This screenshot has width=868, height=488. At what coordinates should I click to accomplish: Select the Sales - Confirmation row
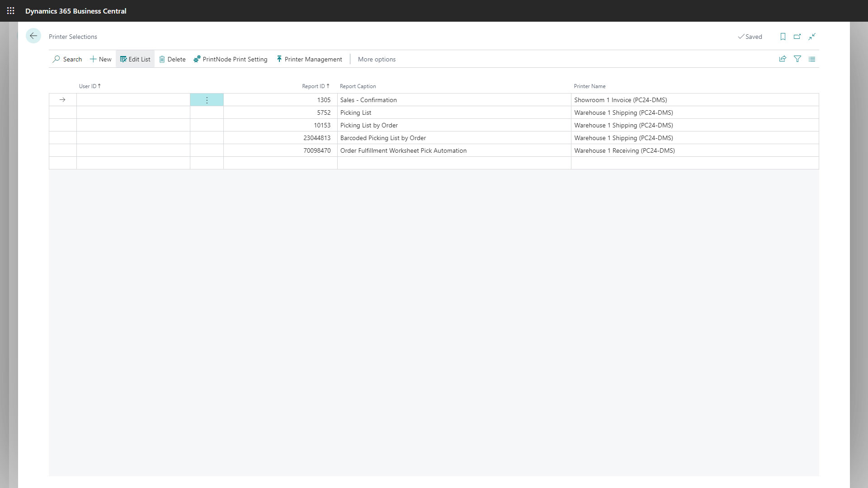click(368, 100)
